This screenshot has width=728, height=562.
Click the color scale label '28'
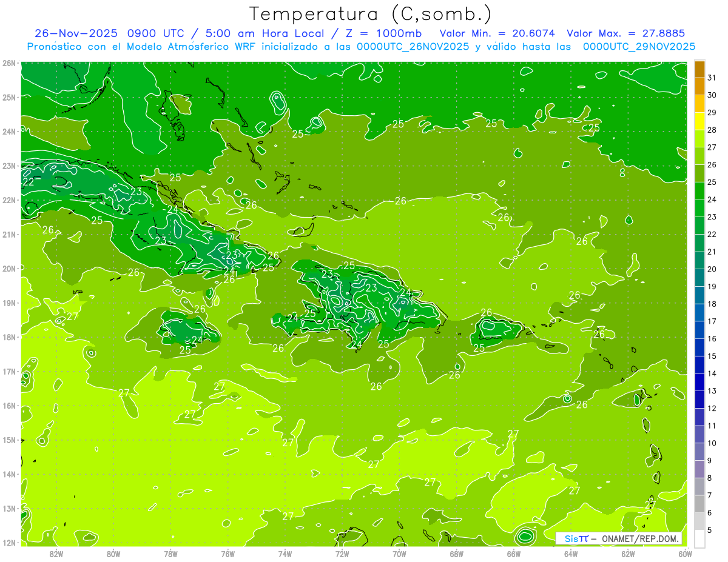tap(712, 130)
